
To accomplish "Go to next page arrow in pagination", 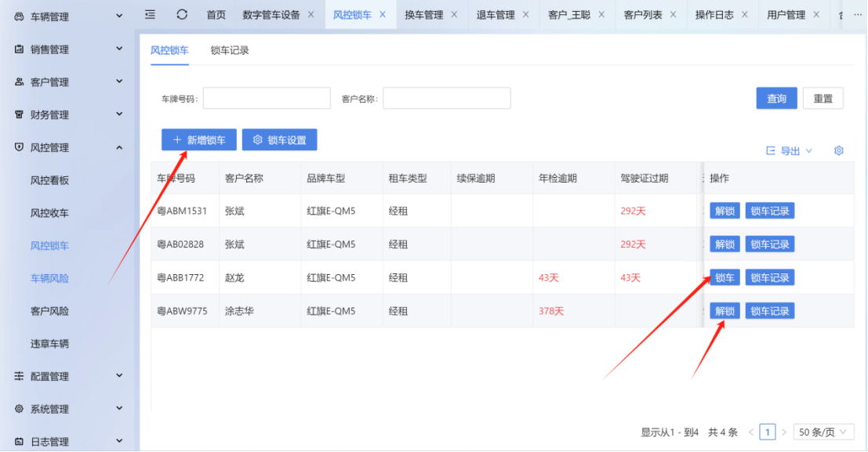I will click(783, 432).
